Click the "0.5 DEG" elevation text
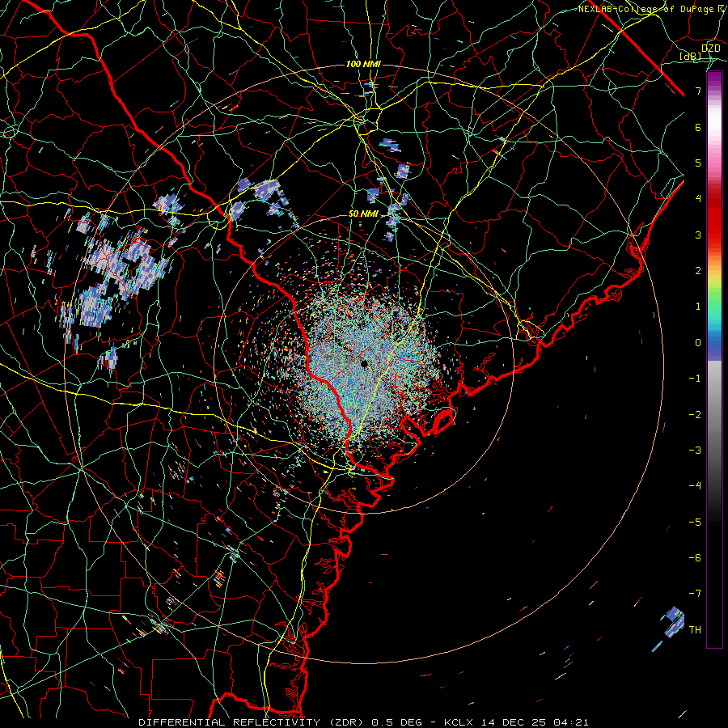 (396, 722)
